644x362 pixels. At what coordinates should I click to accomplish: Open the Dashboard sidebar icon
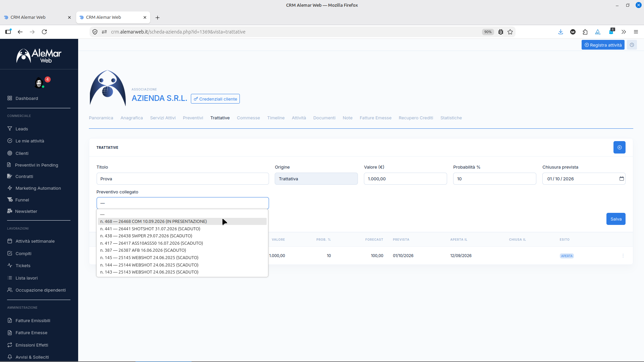10,98
